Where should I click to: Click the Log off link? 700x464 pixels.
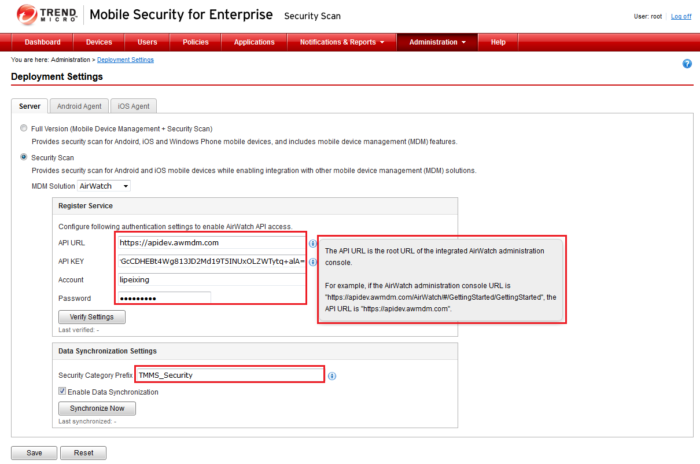click(x=681, y=17)
